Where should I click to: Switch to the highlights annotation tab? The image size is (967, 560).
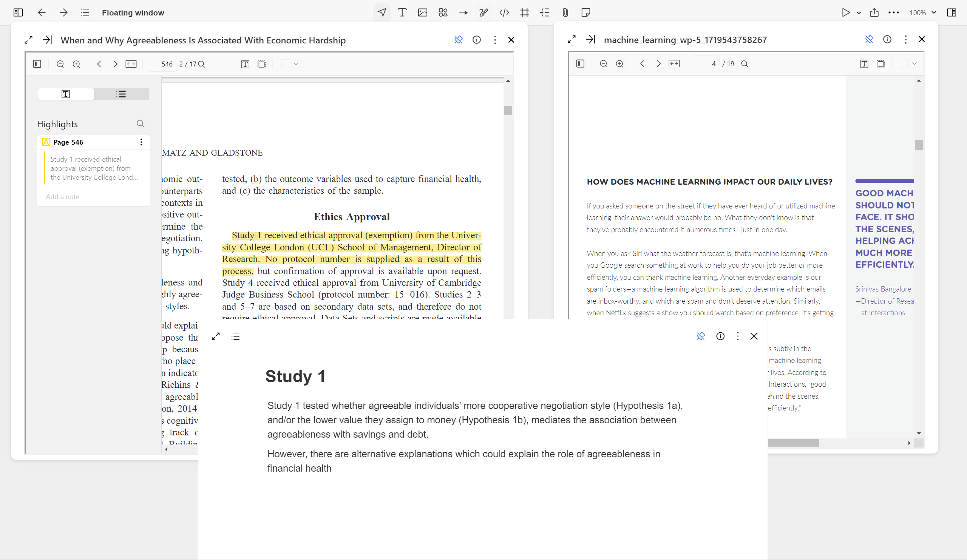66,94
